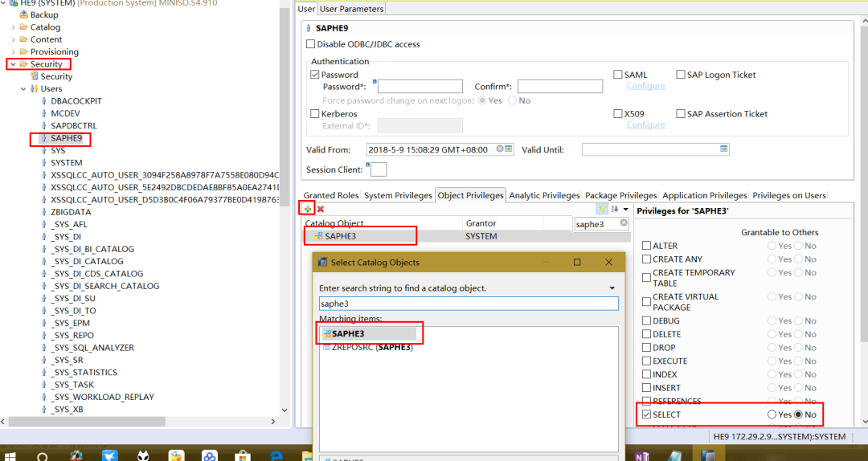Enable Kerberos authentication
This screenshot has height=461, width=868.
click(x=315, y=114)
